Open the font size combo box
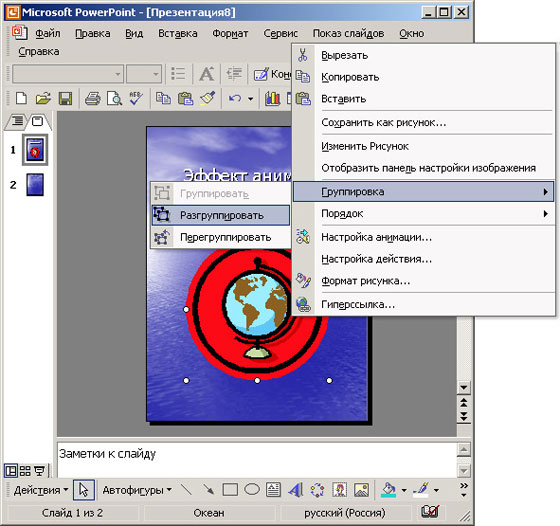 (x=144, y=74)
